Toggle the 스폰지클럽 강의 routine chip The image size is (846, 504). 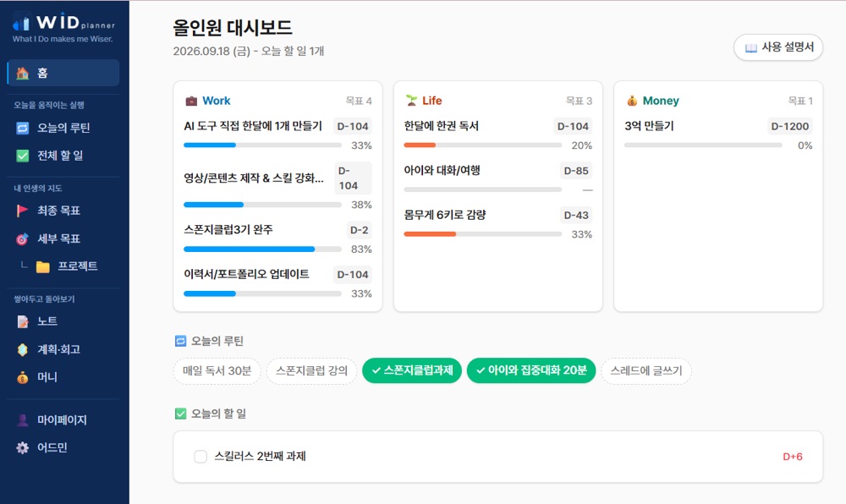tap(311, 371)
